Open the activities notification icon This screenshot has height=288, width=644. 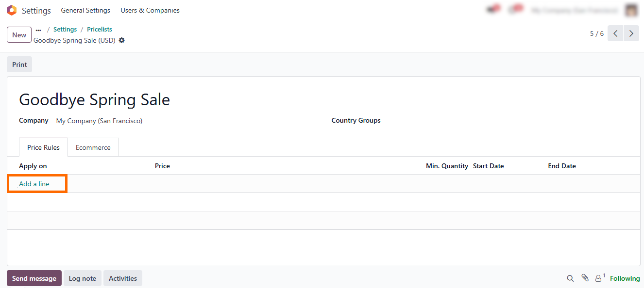click(x=516, y=10)
